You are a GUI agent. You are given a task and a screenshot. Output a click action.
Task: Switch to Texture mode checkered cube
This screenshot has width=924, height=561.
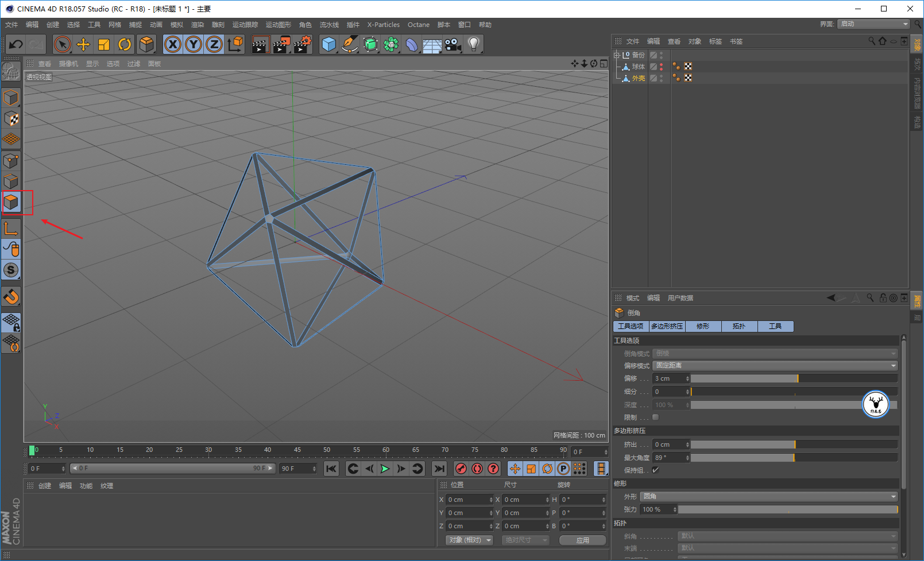point(11,119)
